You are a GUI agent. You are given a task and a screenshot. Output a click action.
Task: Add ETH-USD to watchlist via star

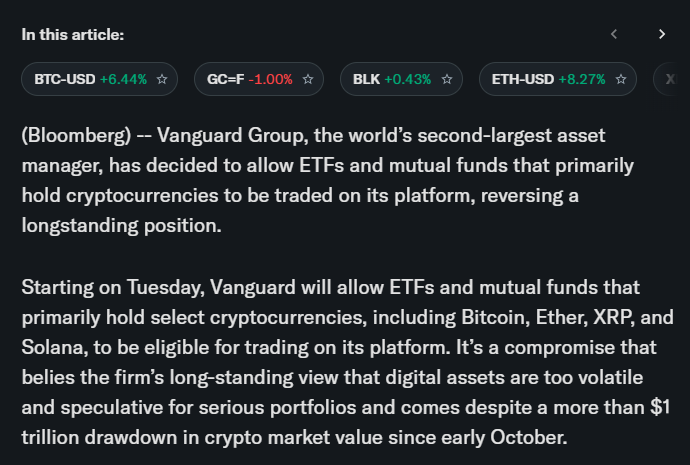tap(622, 79)
